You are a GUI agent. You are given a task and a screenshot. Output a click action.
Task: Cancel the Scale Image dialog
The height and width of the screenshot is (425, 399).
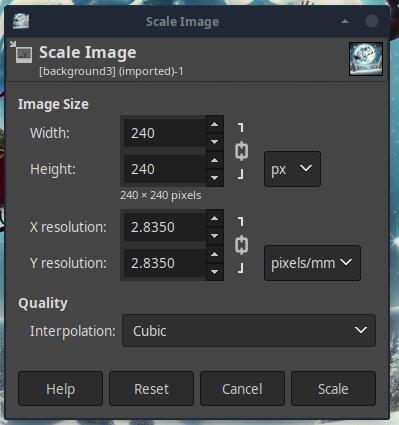point(242,389)
